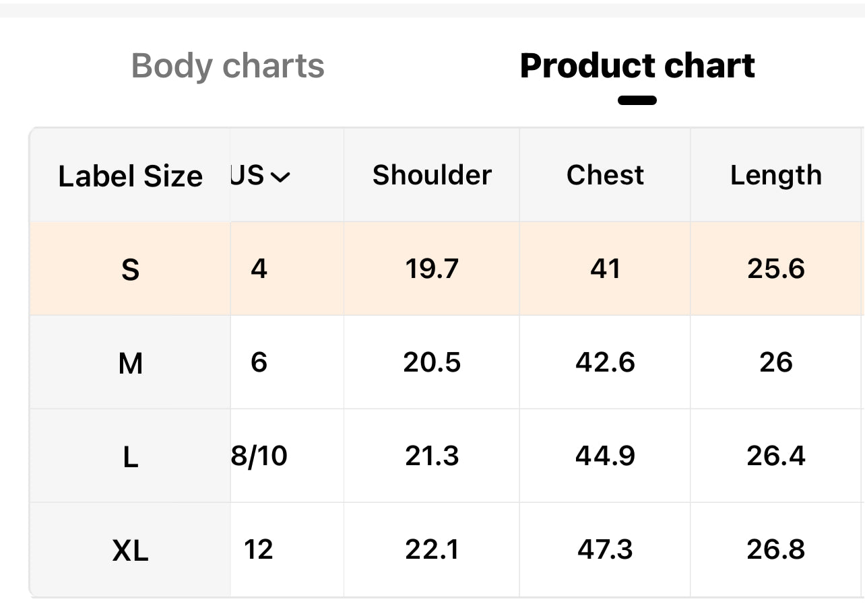Click the US size 8/10 cell

(259, 456)
